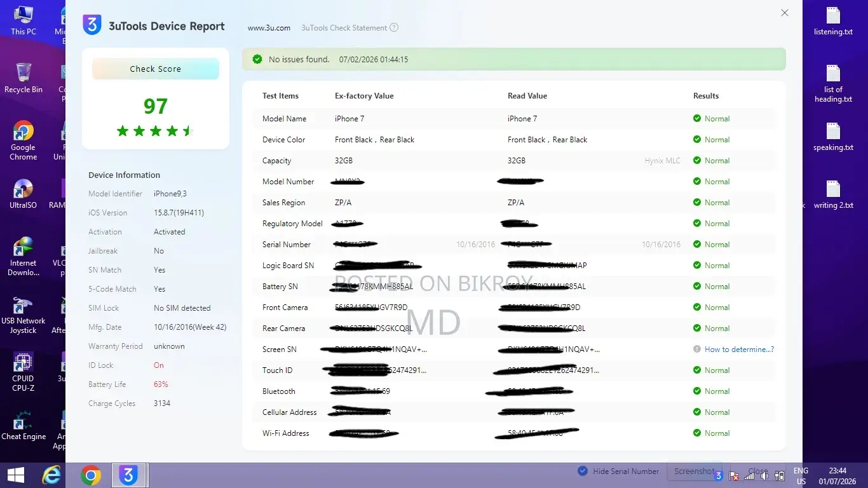Launch Internet Explorer from the taskbar
This screenshot has width=868, height=488.
[51, 475]
